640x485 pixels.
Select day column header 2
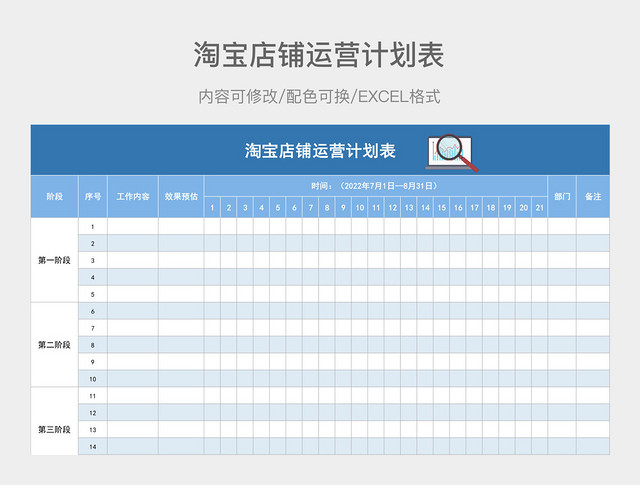(x=229, y=207)
